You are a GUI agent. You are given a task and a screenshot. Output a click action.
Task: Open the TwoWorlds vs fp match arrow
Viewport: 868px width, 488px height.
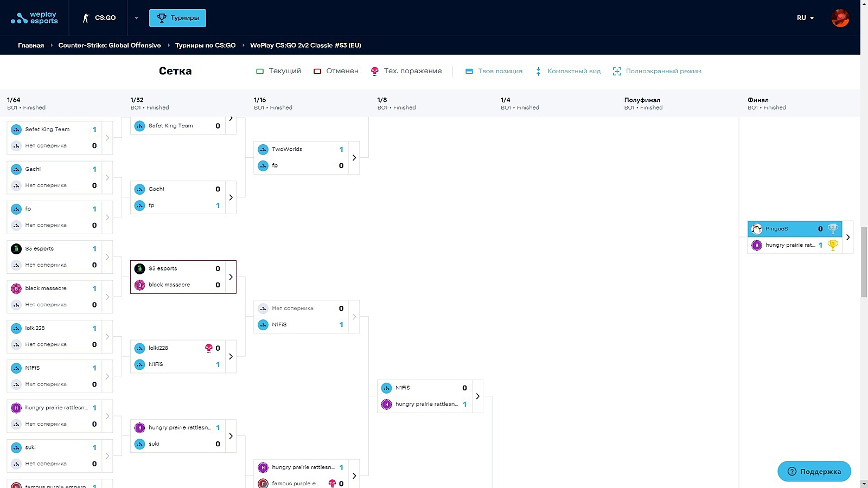click(x=354, y=158)
